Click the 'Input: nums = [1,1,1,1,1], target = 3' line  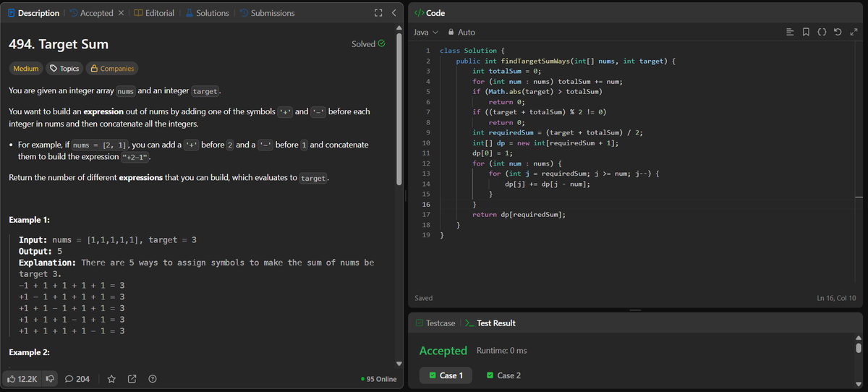[x=108, y=239]
